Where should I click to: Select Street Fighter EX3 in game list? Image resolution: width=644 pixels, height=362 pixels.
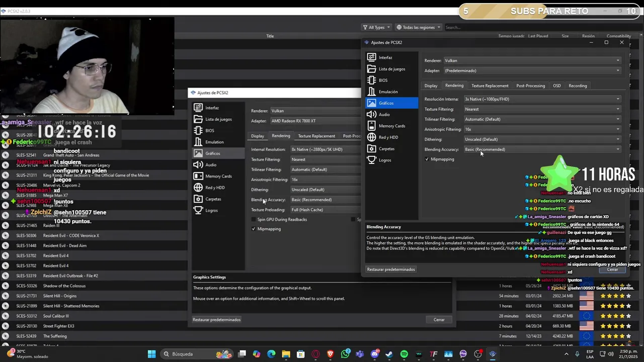pyautogui.click(x=58, y=326)
